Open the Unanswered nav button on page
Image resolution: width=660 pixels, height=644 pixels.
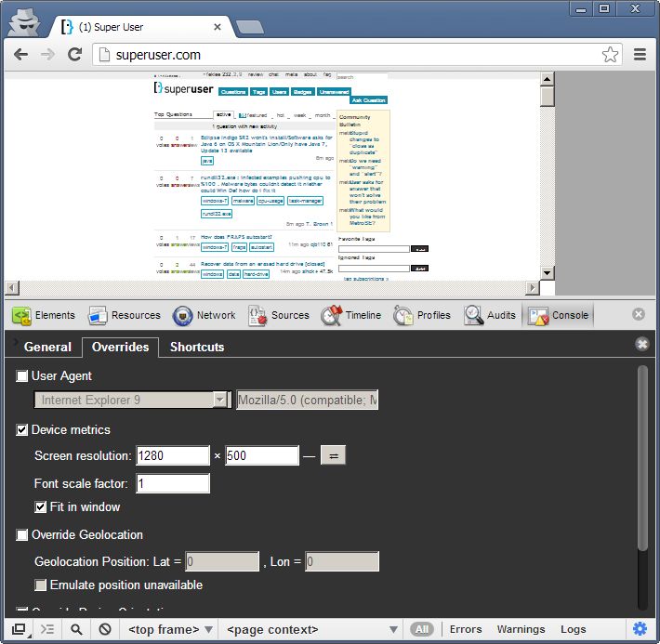(x=334, y=92)
